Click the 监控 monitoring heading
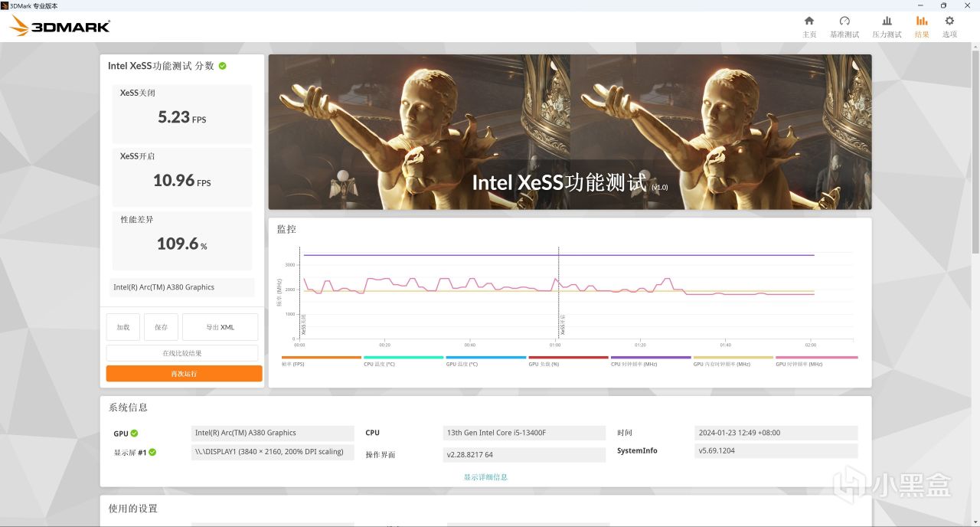 (x=286, y=229)
